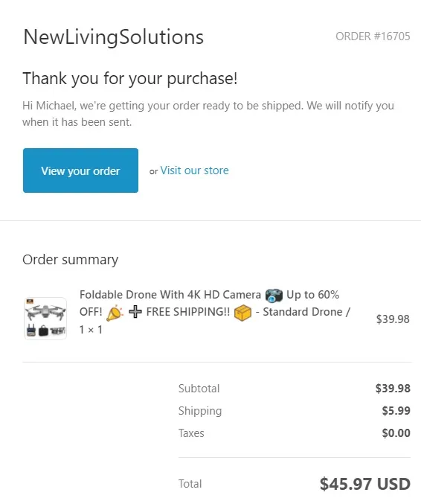Click the Order summary heading
Screen dimensions: 421x504
pos(71,260)
